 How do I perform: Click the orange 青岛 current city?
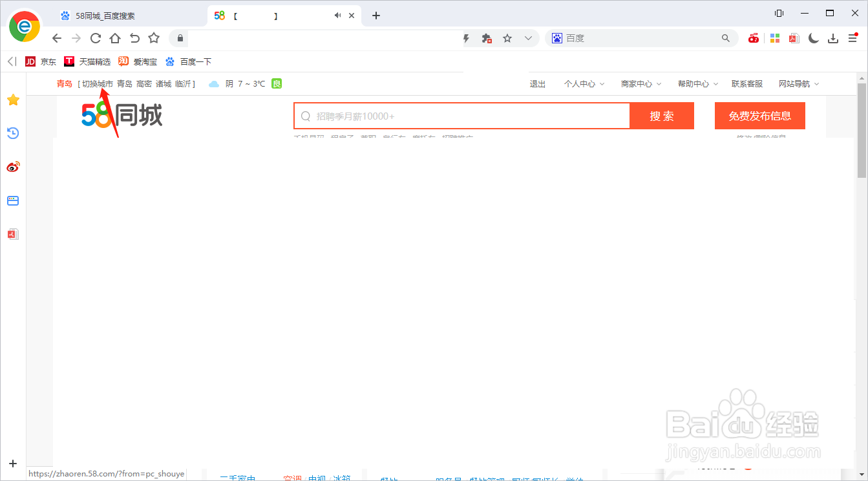(65, 84)
